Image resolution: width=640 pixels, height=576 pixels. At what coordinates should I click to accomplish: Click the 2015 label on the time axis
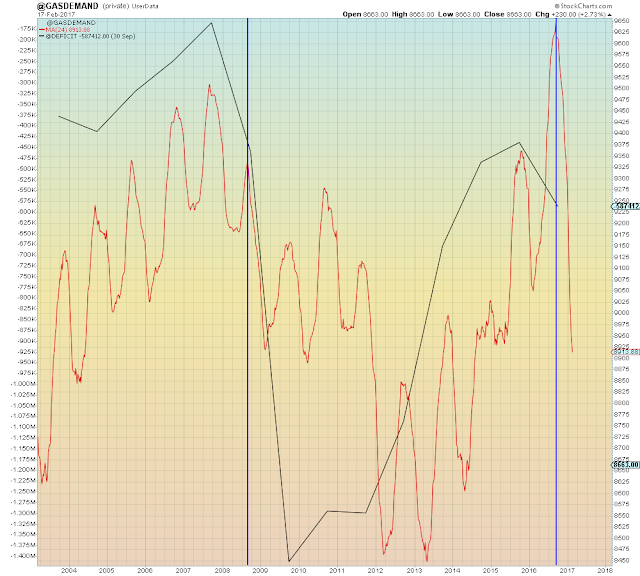pos(491,571)
